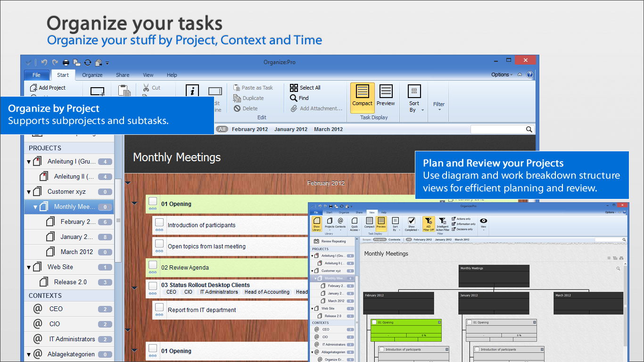Open the Filter dropdown in the ribbon
Screen dimensions: 644x362
[439, 106]
